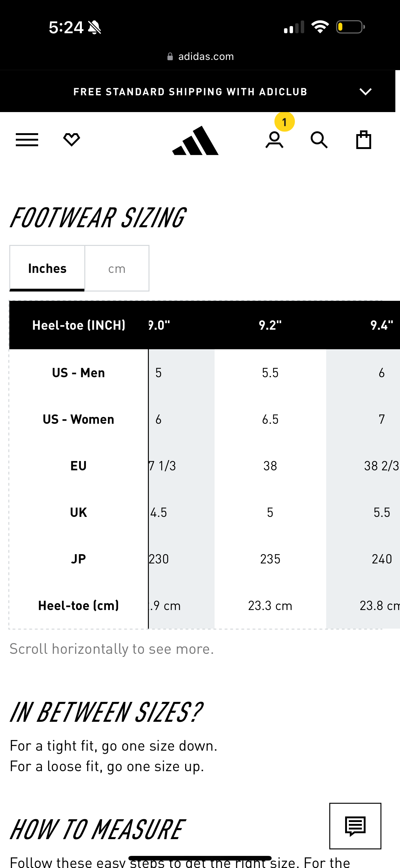Image resolution: width=400 pixels, height=868 pixels.
Task: Select the 9.4" heel-toe column header
Action: point(381,325)
